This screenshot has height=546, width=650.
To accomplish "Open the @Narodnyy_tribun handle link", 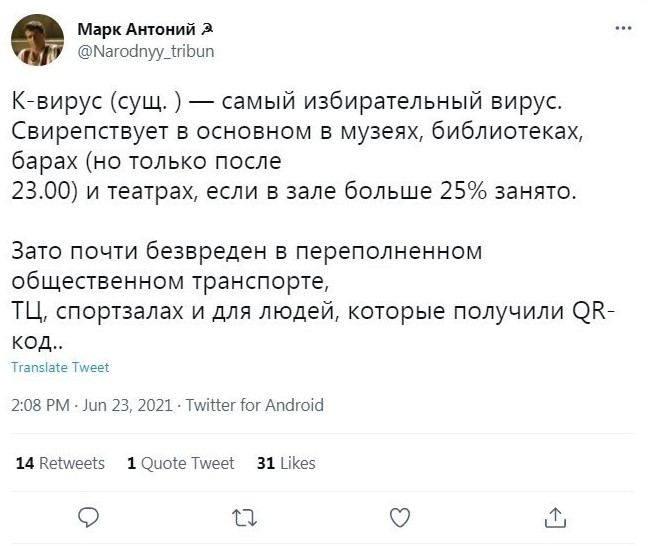I will click(x=145, y=49).
